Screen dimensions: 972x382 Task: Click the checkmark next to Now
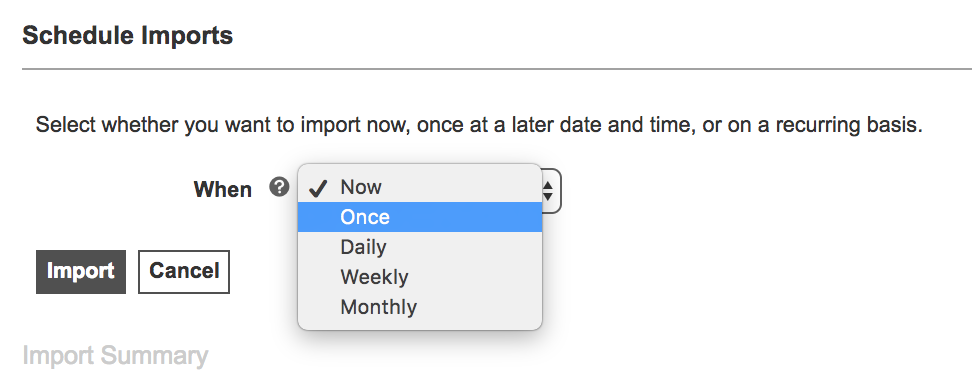pyautogui.click(x=317, y=189)
